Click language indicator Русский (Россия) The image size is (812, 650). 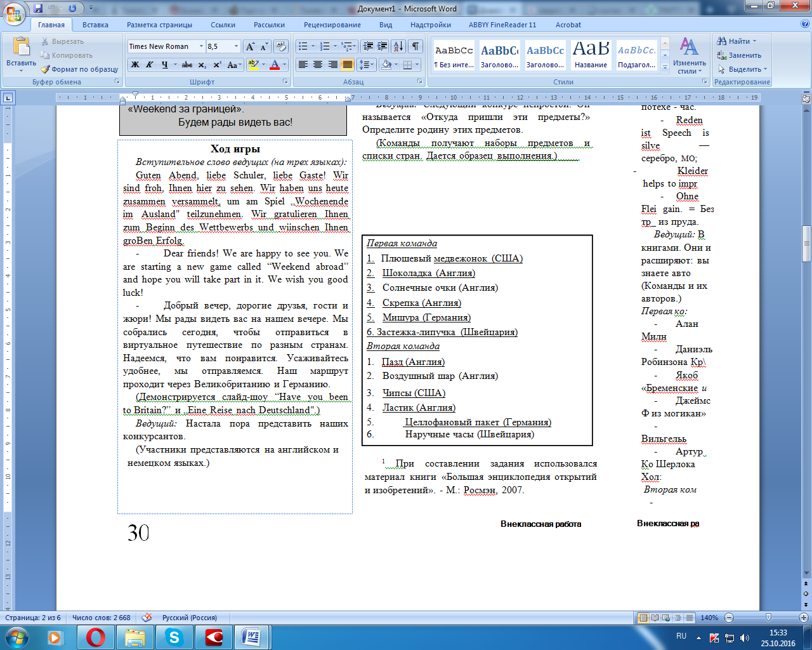(189, 618)
